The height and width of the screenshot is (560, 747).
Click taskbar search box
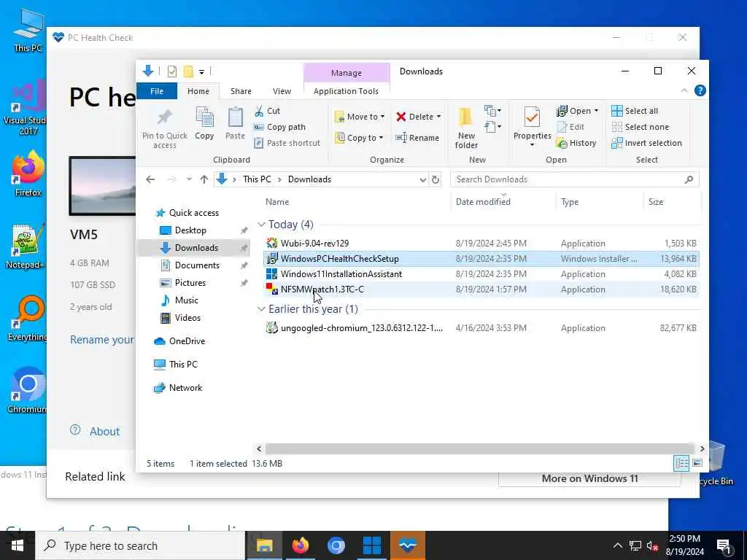[x=140, y=545]
